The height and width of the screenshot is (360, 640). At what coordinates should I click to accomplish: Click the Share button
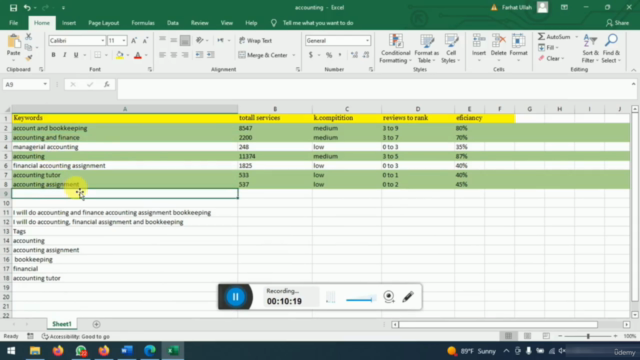[x=618, y=23]
